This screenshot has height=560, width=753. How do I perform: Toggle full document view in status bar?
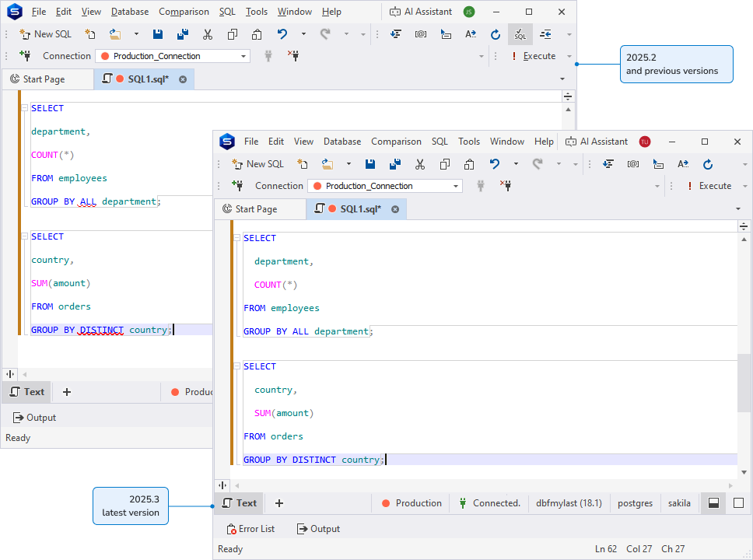pyautogui.click(x=737, y=503)
